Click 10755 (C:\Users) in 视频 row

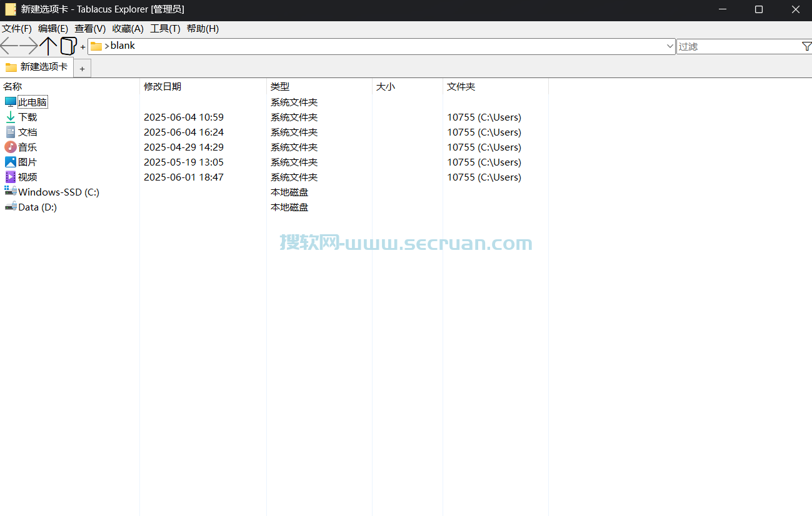coord(484,177)
